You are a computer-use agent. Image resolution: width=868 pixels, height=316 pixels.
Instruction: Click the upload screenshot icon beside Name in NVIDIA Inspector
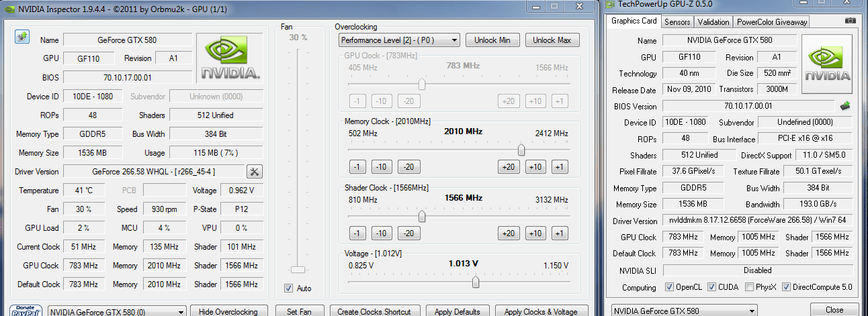(21, 36)
